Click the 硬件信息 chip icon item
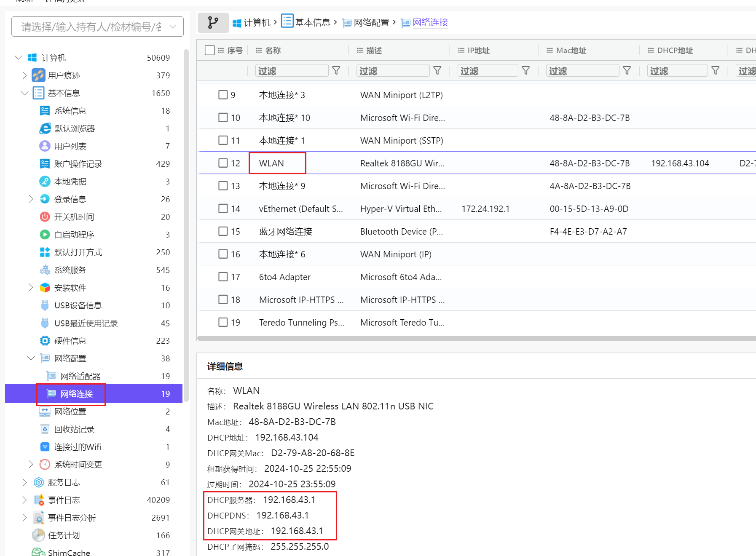The image size is (756, 556). 45,341
